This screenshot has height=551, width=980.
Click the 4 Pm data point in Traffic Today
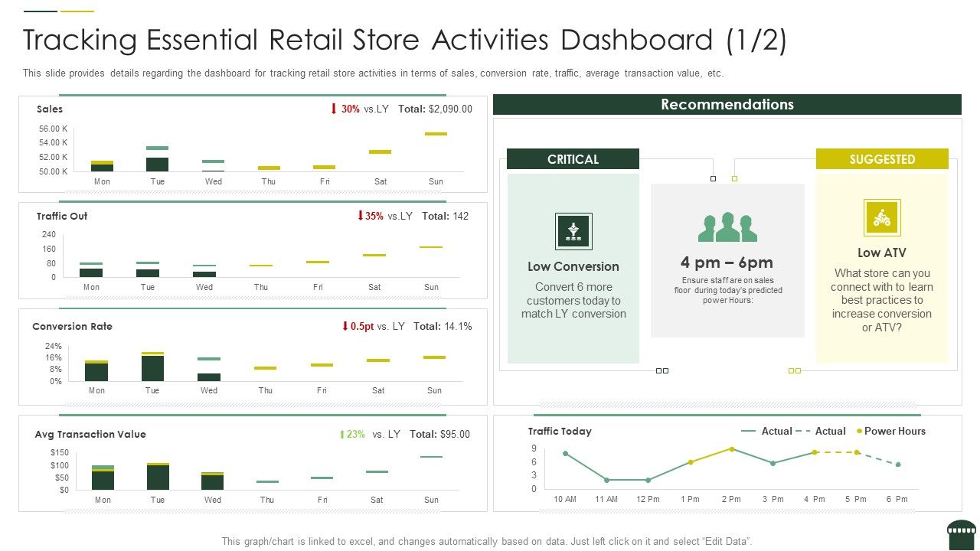pyautogui.click(x=815, y=452)
